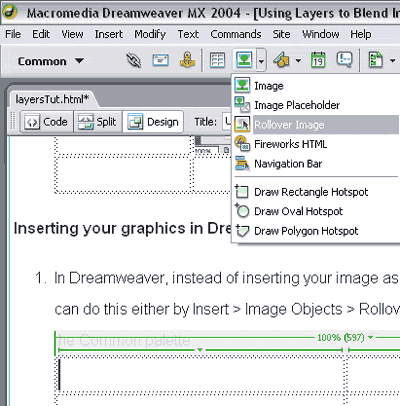Click the Rollover Image icon
The image size is (400, 406).
point(242,124)
